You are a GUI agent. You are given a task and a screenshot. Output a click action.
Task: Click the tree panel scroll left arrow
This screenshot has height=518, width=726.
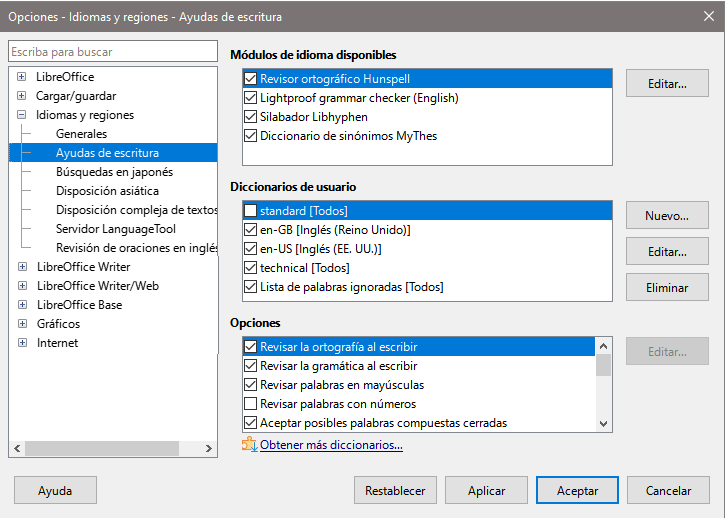17,448
